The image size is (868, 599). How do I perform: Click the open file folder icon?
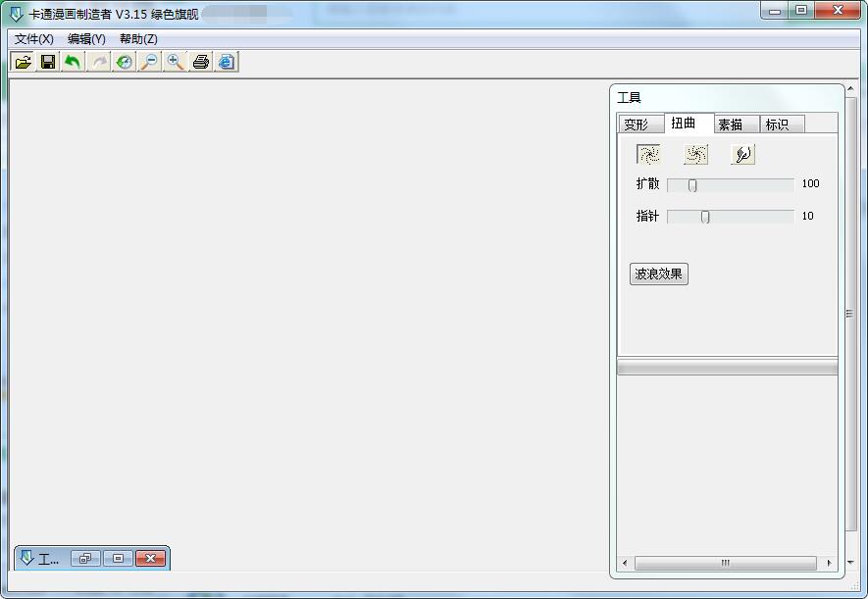tap(23, 62)
